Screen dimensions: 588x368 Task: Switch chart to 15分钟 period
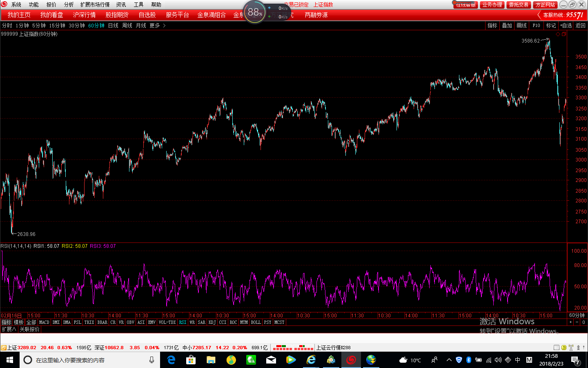[57, 25]
